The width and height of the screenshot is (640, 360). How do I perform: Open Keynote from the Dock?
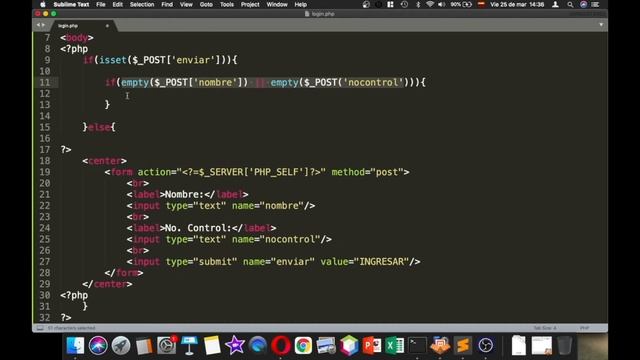coord(189,345)
